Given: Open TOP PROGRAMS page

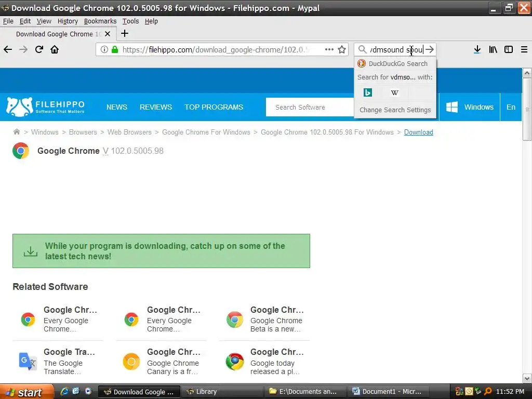Looking at the screenshot, I should point(214,107).
